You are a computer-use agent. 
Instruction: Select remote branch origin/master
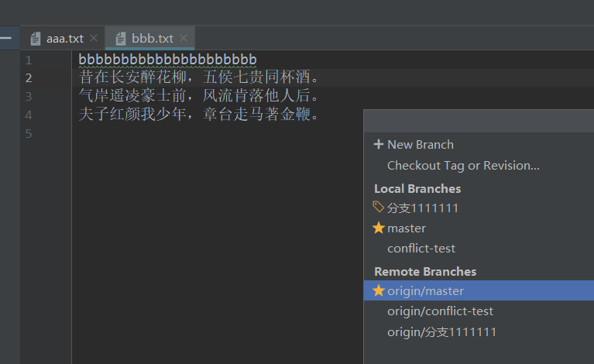click(x=479, y=290)
